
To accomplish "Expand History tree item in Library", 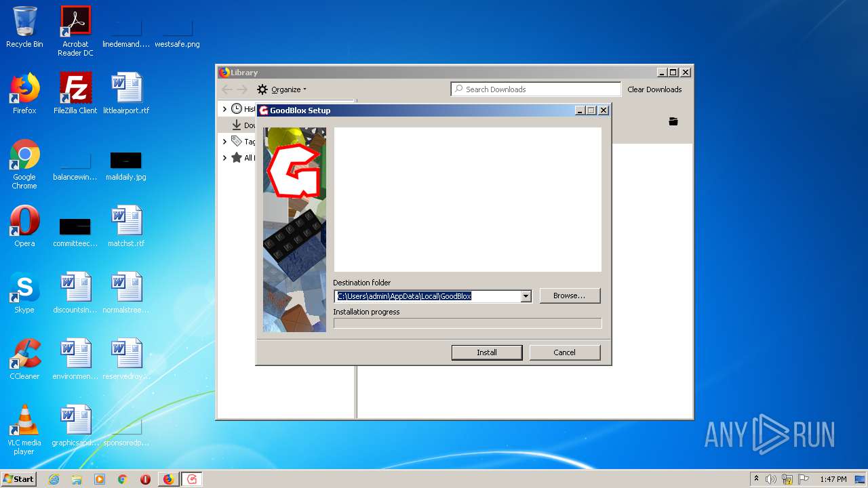I will [x=224, y=108].
